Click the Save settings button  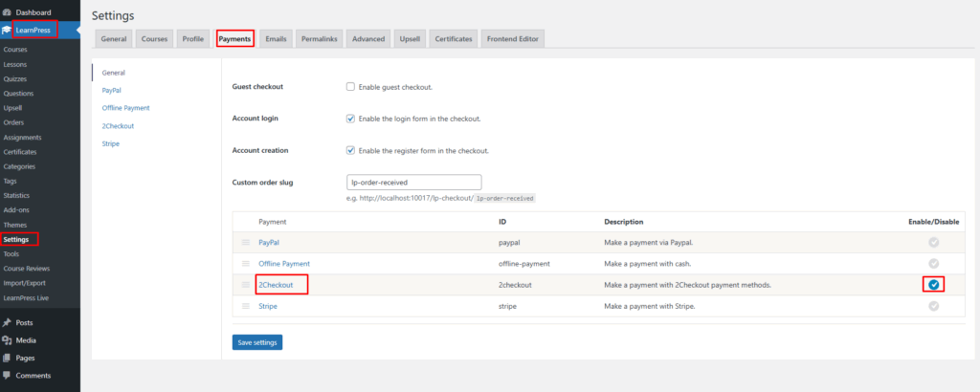257,342
